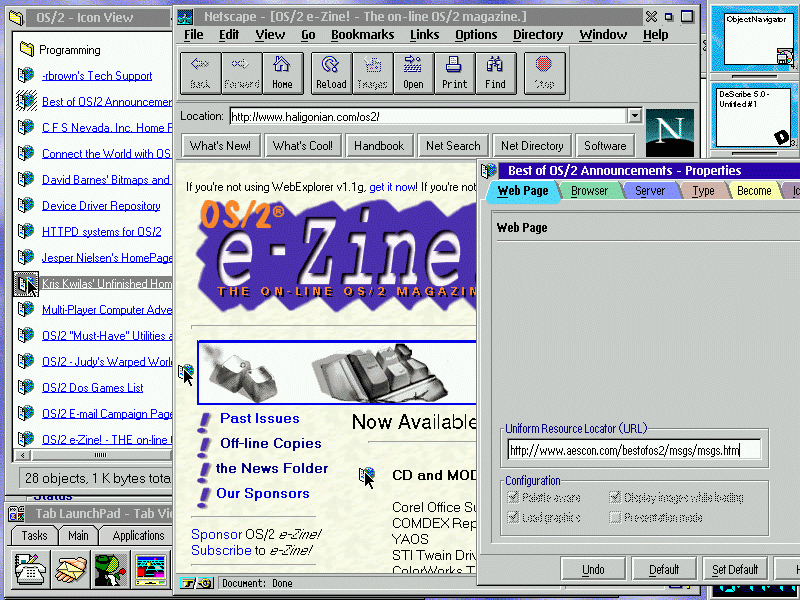
Task: Click the Icon View scrollbar left arrow
Action: tap(22, 455)
